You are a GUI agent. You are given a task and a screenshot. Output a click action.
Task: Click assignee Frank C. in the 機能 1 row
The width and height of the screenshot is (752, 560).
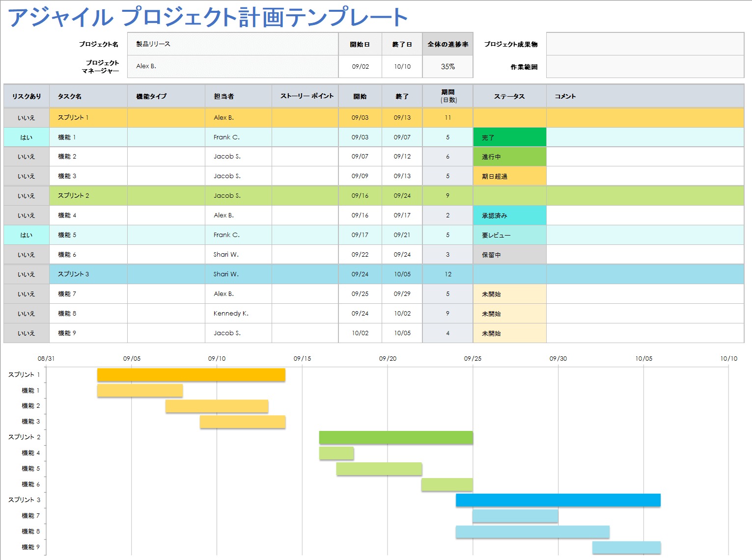pyautogui.click(x=238, y=137)
